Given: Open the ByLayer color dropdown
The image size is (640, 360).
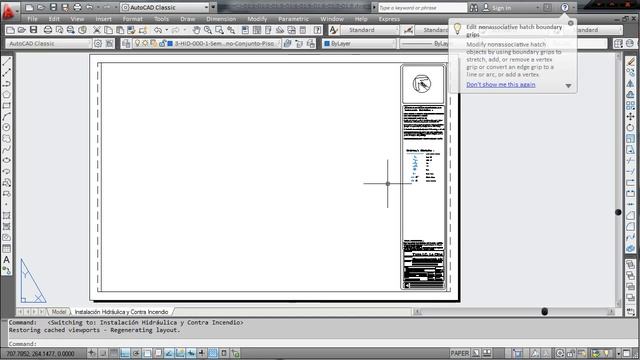Looking at the screenshot, I should [x=359, y=43].
